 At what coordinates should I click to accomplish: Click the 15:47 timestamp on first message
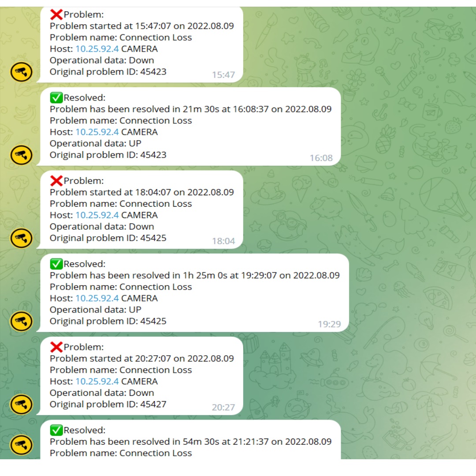tap(223, 74)
